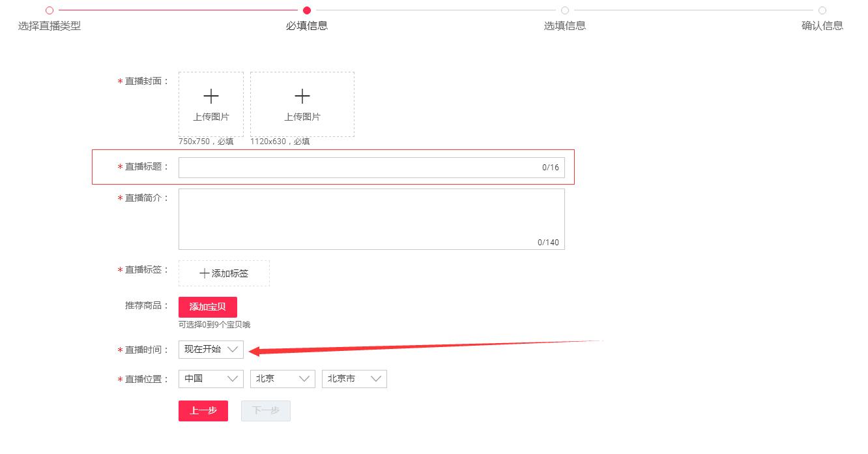This screenshot has height=454, width=868.
Task: Click inside the 直播简介 text area
Action: click(x=371, y=215)
